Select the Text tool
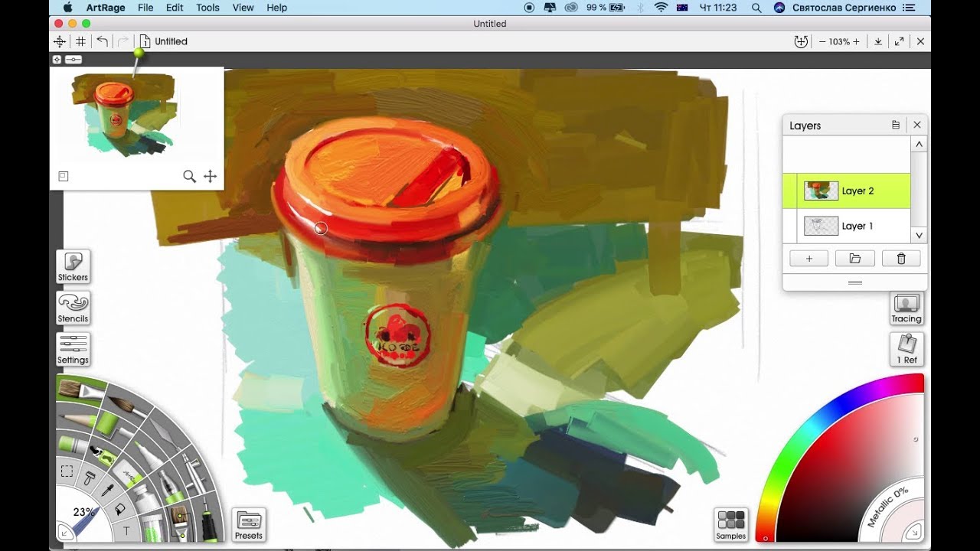Viewport: 980px width, 551px height. click(126, 530)
